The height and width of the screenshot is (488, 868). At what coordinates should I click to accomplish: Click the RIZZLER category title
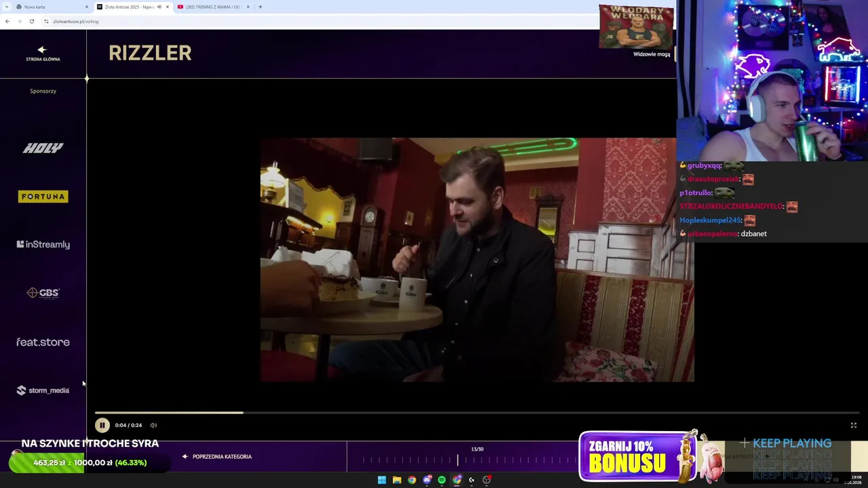coord(150,53)
